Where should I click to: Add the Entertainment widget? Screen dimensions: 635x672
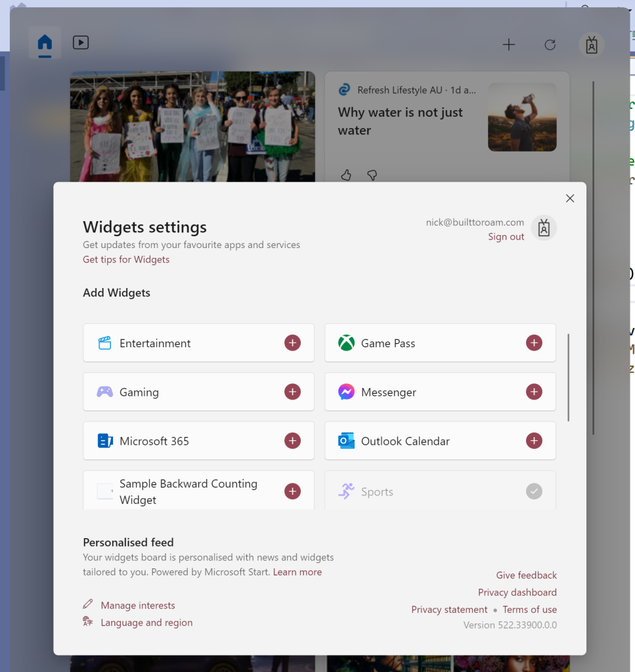pyautogui.click(x=292, y=343)
